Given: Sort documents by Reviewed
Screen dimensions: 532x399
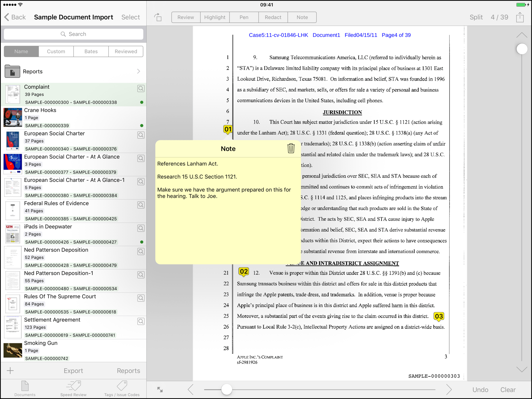Looking at the screenshot, I should pos(126,51).
